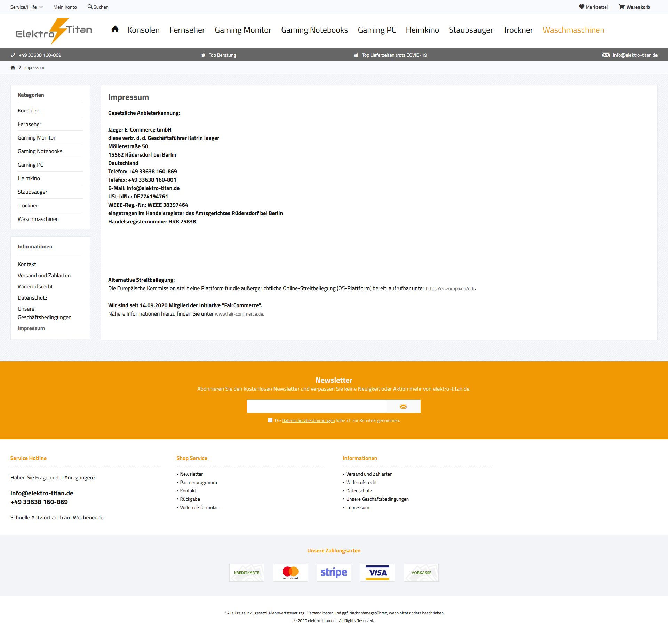Select Gaming Notebooks in top navigation
This screenshot has width=668, height=644.
point(315,30)
